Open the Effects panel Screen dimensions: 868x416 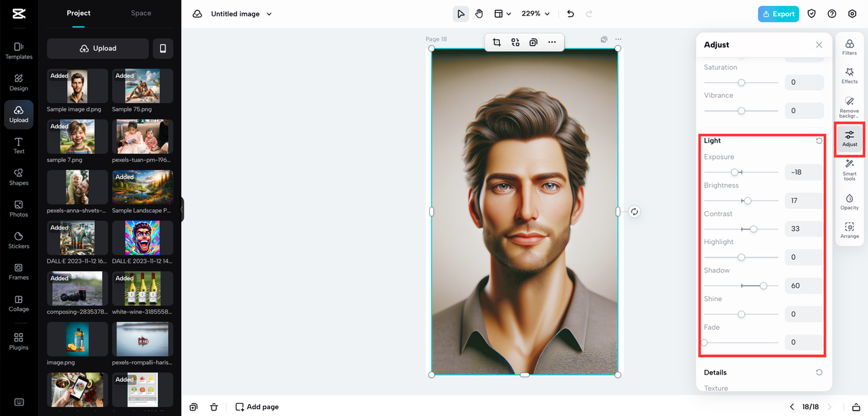click(x=850, y=75)
